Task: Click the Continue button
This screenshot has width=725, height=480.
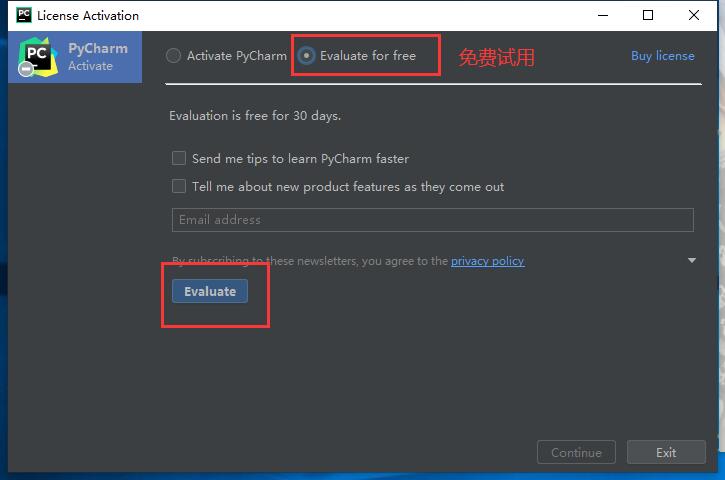Action: [576, 452]
